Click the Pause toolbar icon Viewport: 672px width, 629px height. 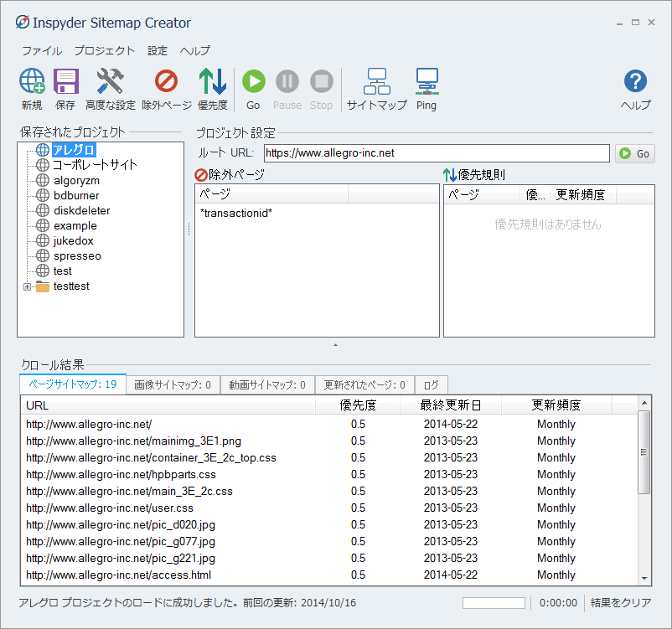(287, 81)
